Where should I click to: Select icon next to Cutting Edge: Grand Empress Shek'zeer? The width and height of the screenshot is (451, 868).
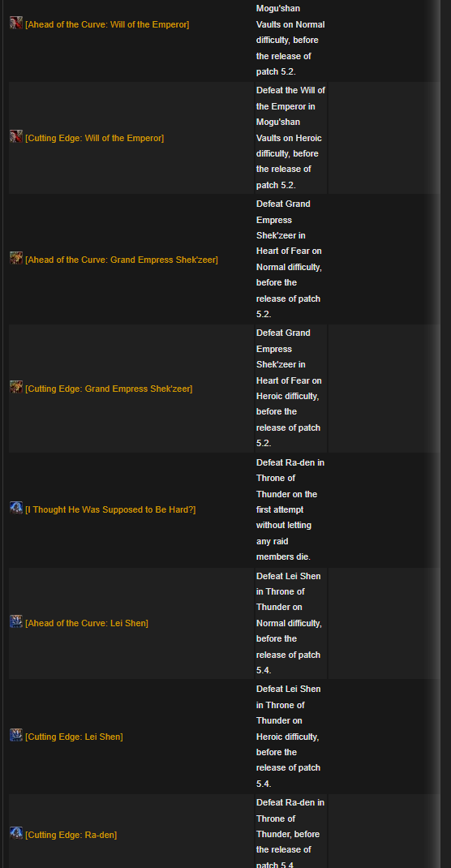tap(16, 387)
